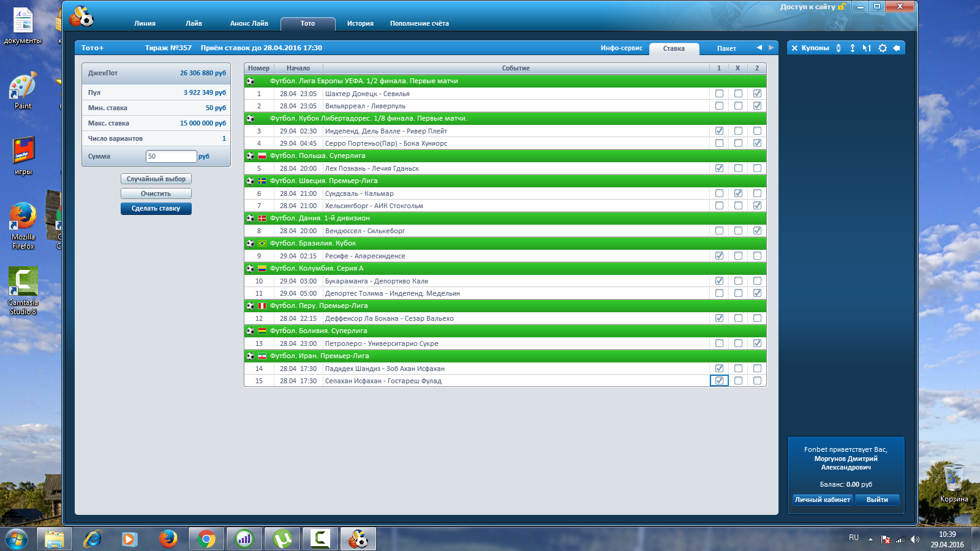Tick the X draw box for Петролеро - Университарио Сукре
Viewport: 980px width, 551px height.
738,343
